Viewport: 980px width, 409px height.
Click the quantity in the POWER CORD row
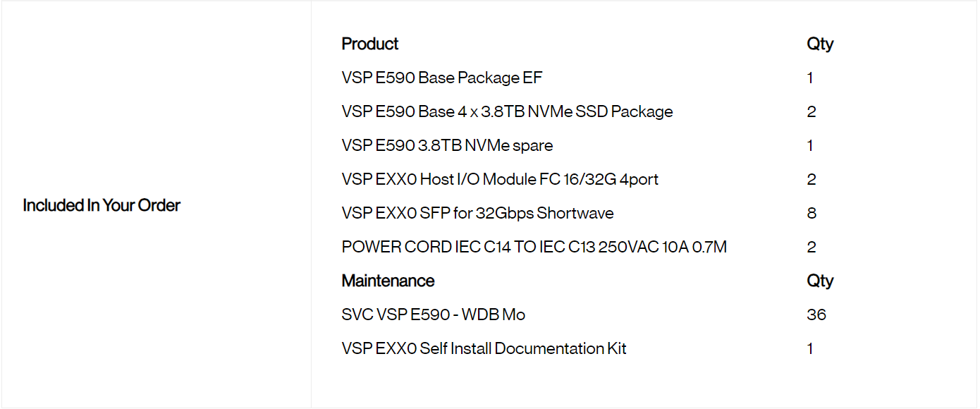811,247
